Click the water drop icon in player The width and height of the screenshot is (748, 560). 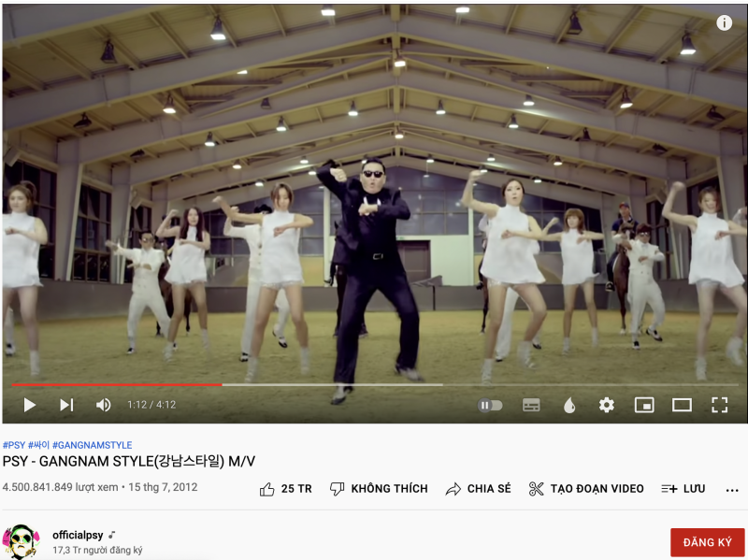tap(569, 406)
